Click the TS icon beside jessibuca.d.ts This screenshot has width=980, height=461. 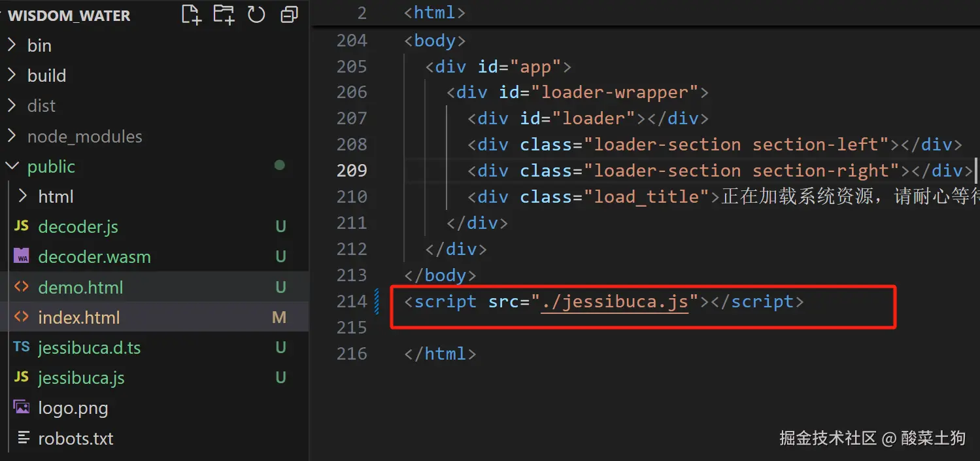(x=22, y=347)
